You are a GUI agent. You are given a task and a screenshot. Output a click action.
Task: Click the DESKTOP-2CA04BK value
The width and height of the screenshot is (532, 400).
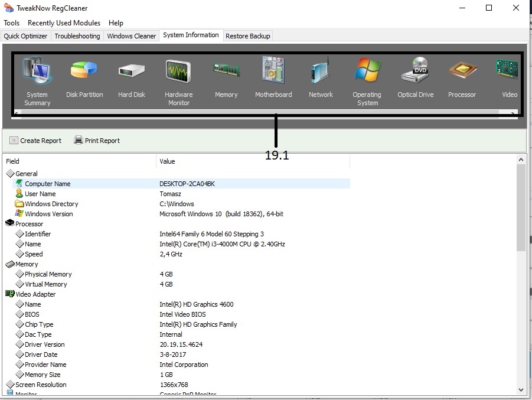[187, 184]
